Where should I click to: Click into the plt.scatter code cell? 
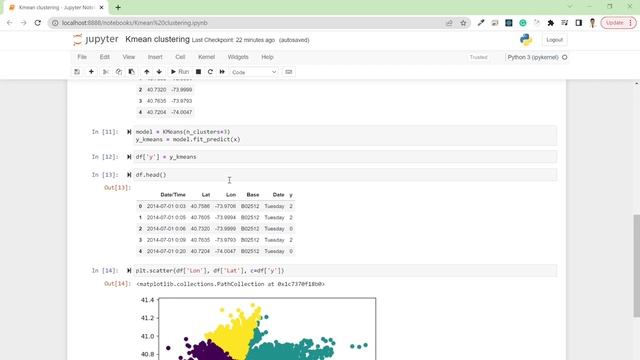(x=345, y=271)
